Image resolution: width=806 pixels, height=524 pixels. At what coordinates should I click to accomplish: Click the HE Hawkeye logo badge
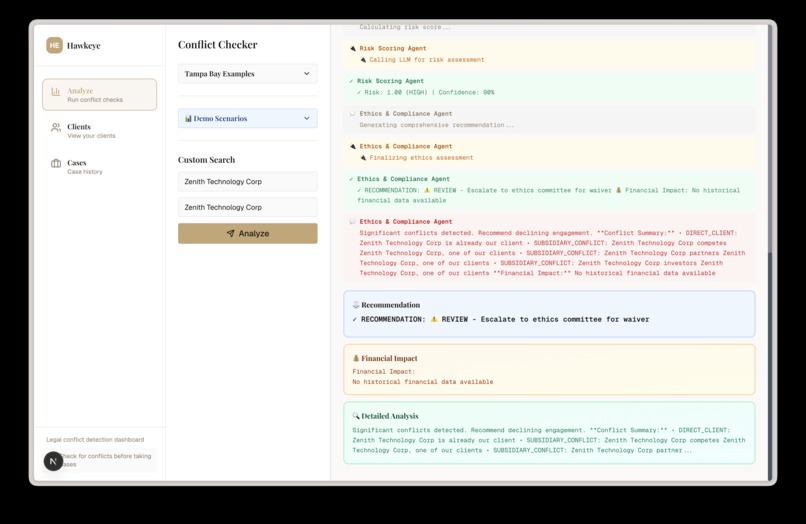pos(54,45)
